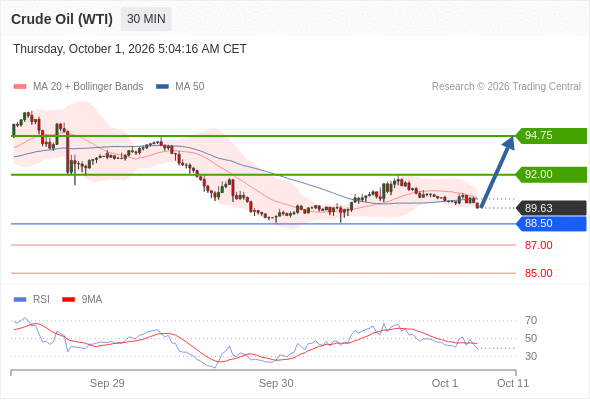Click the MA 20 + Bollinger Bands legend swatch
Image resolution: width=590 pixels, height=400 pixels.
tap(20, 87)
